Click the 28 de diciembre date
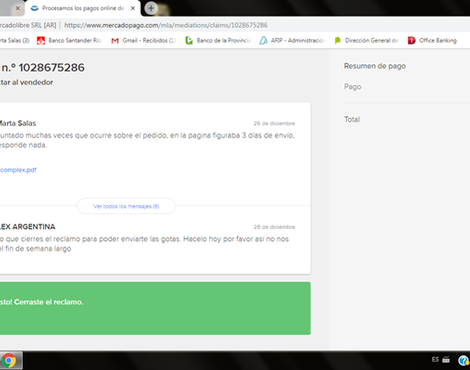This screenshot has height=370, width=470. tap(274, 227)
